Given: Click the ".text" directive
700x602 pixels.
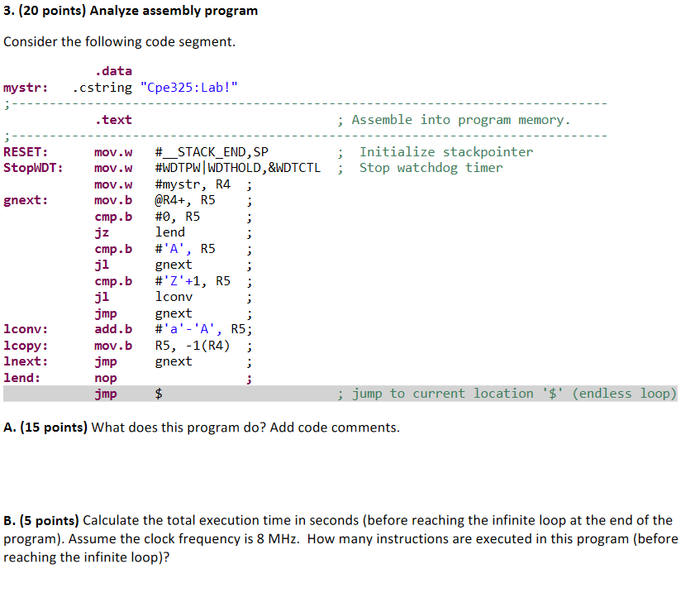Looking at the screenshot, I should click(113, 119).
